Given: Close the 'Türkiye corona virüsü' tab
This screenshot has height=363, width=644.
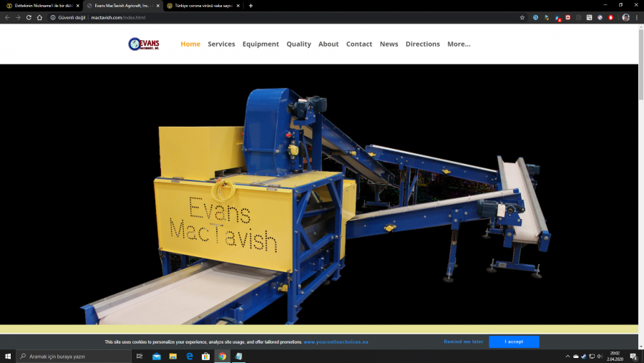Looking at the screenshot, I should point(238,6).
